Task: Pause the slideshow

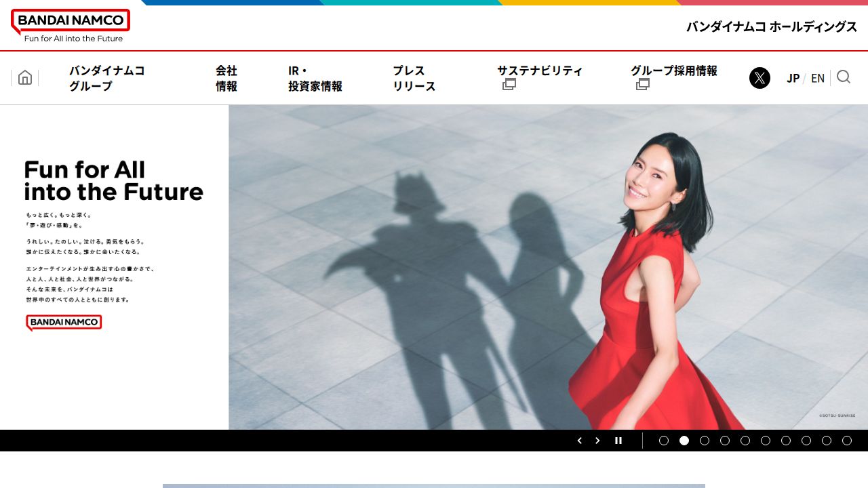Action: 618,441
